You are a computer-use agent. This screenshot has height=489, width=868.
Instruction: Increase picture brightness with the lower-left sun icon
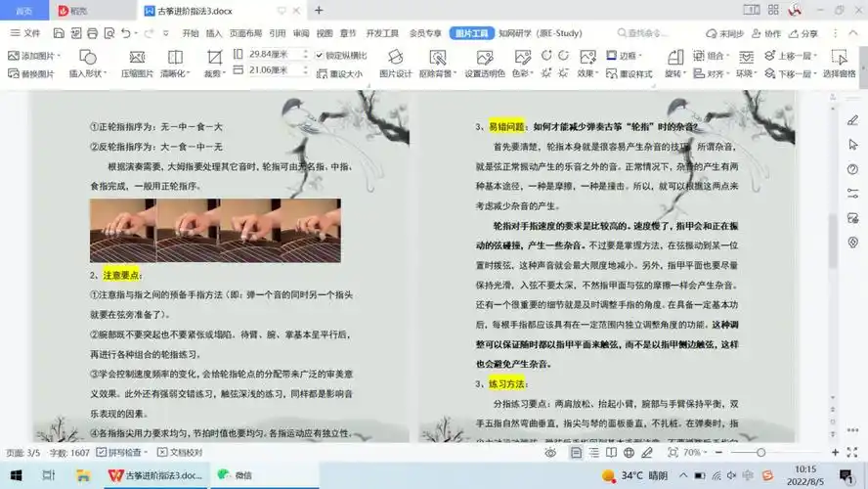(x=546, y=73)
